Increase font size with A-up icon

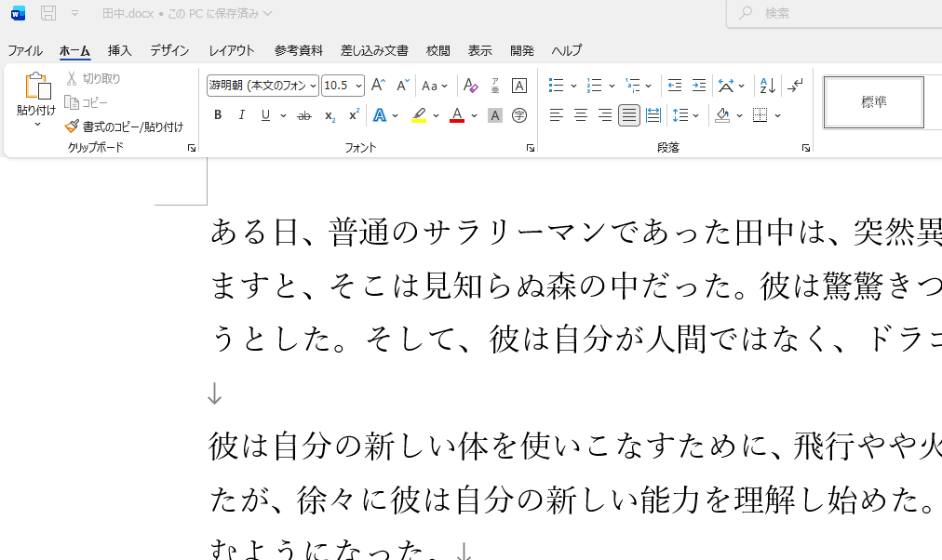pos(378,86)
